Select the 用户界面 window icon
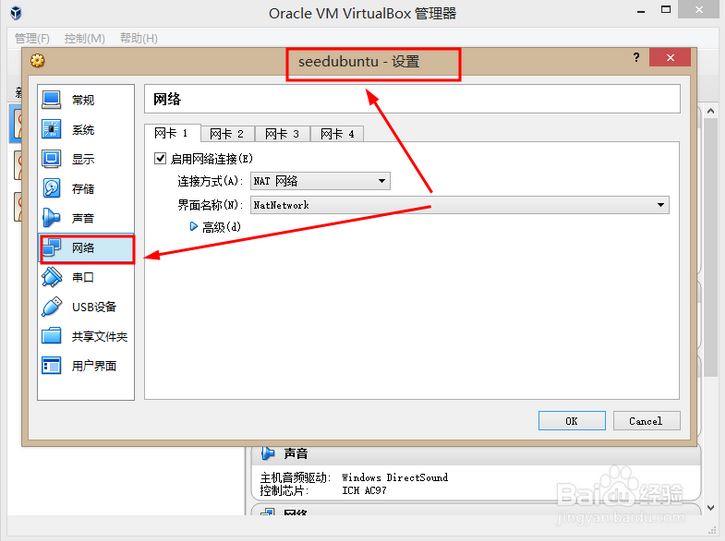This screenshot has height=541, width=725. [x=51, y=366]
